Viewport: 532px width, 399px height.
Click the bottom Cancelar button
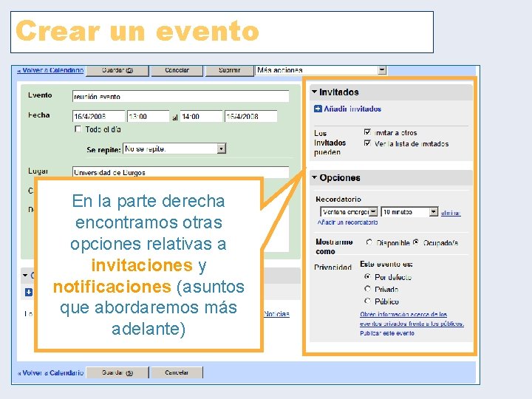[x=177, y=372]
